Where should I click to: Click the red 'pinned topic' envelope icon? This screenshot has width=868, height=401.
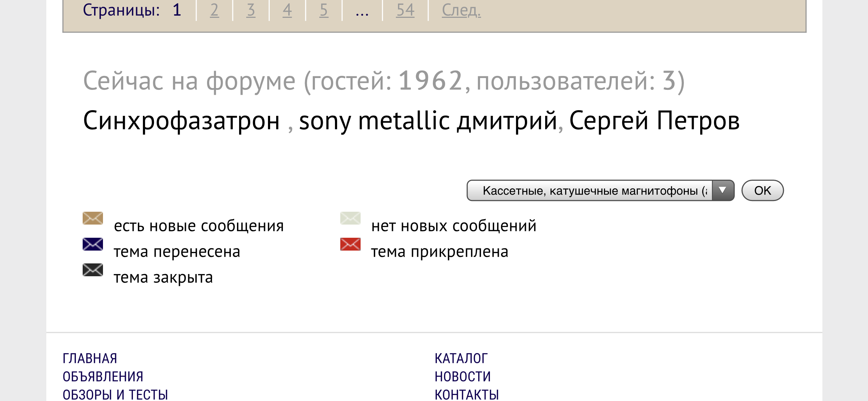350,244
